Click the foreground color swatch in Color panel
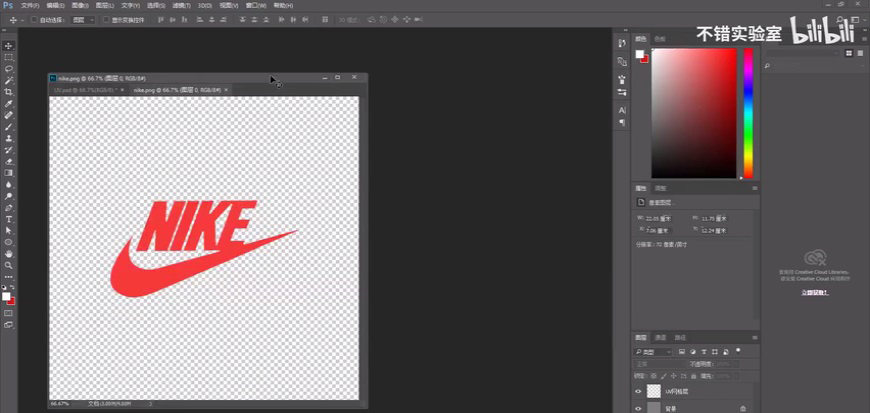Image resolution: width=870 pixels, height=413 pixels. click(x=640, y=54)
